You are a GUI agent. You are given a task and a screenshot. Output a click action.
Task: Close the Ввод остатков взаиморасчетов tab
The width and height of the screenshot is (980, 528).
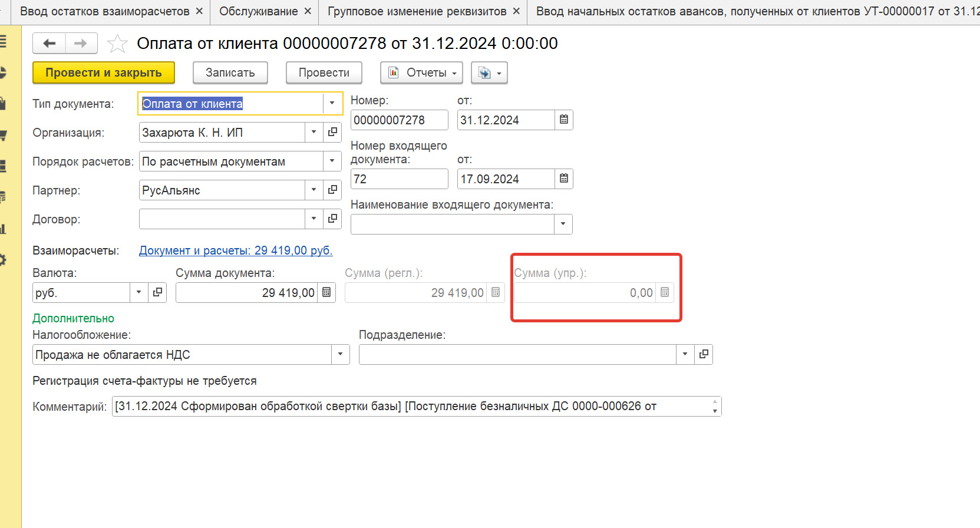coord(199,11)
